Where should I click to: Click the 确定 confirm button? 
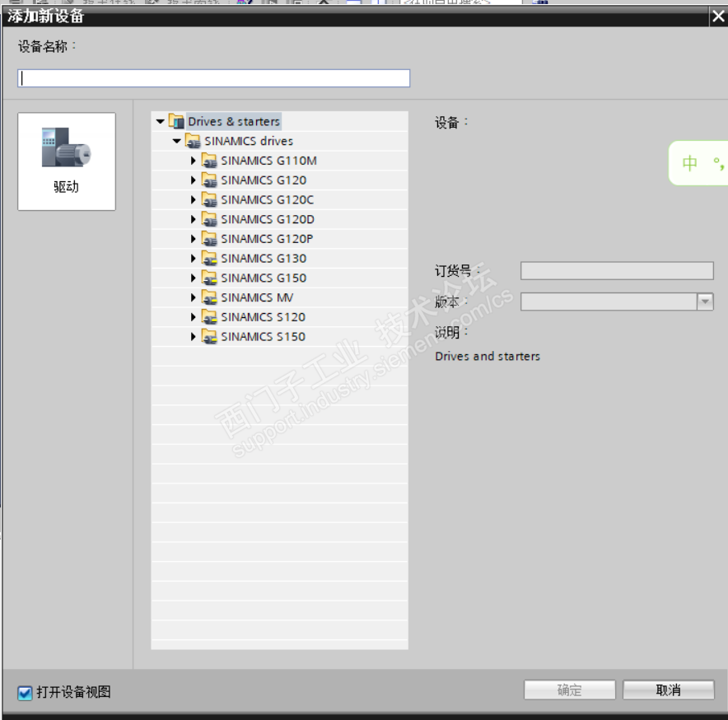[x=570, y=690]
